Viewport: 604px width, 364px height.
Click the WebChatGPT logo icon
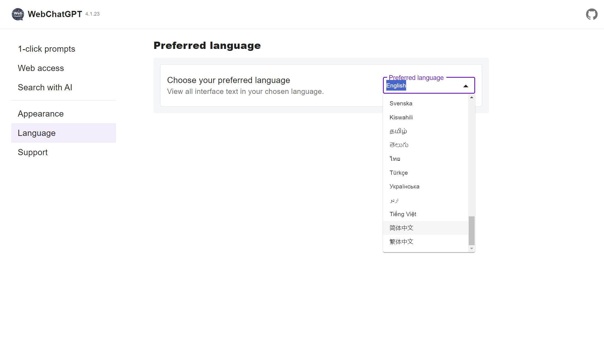click(x=18, y=14)
